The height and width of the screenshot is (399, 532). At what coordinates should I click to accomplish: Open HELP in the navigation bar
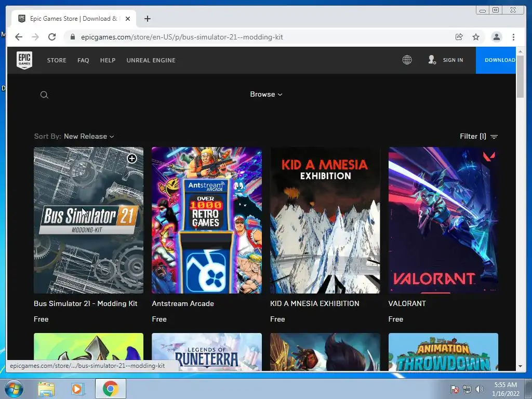[108, 60]
